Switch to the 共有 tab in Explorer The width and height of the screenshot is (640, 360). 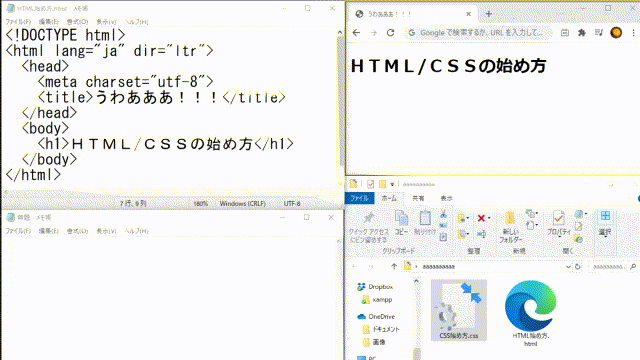pos(418,198)
